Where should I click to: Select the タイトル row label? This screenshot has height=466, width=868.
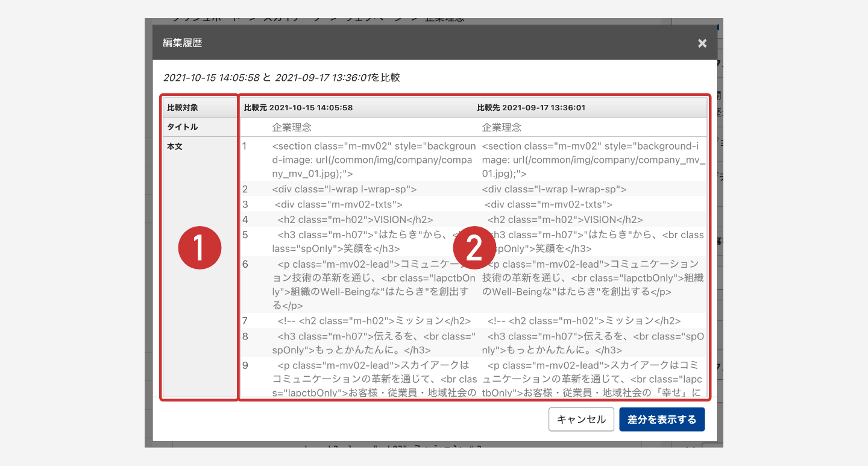coord(183,127)
